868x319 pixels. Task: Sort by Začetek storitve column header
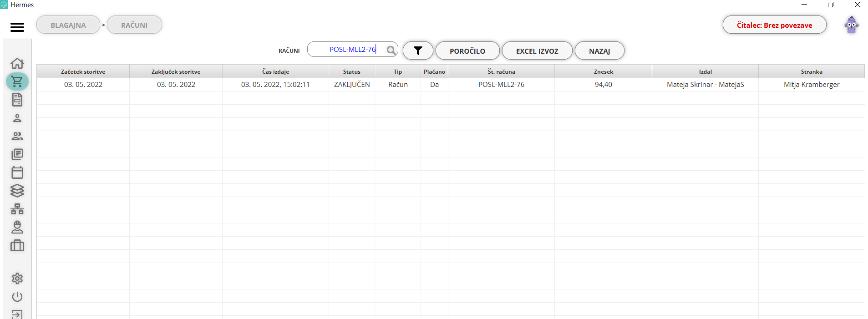(x=83, y=71)
